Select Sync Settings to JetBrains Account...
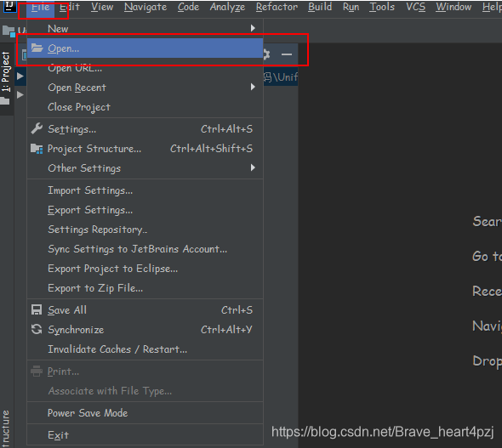 point(145,249)
